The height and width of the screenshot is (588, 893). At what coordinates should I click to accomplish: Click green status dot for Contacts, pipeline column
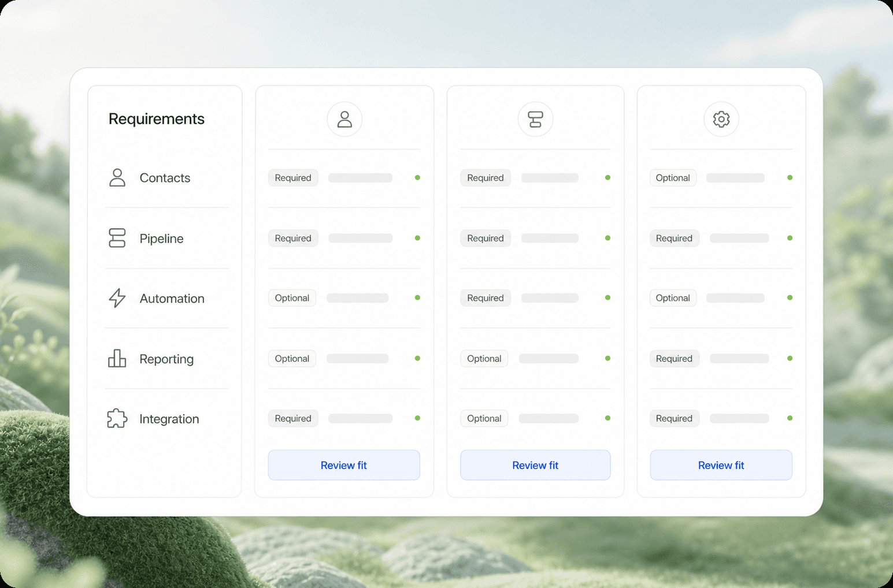[607, 178]
